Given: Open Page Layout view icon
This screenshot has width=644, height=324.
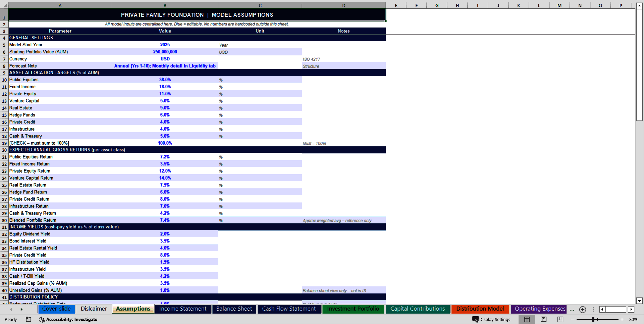Looking at the screenshot, I should pos(543,319).
